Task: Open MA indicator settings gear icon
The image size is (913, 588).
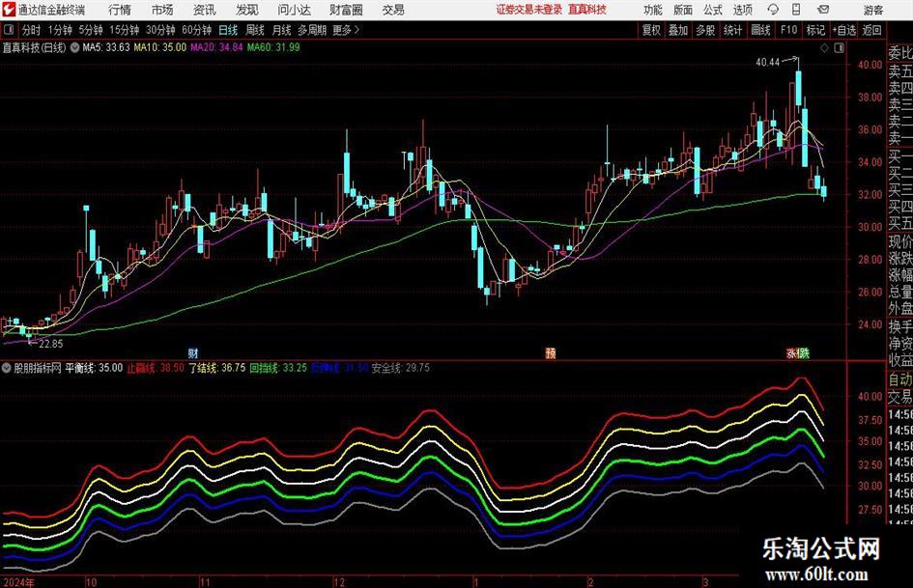Action: point(74,47)
